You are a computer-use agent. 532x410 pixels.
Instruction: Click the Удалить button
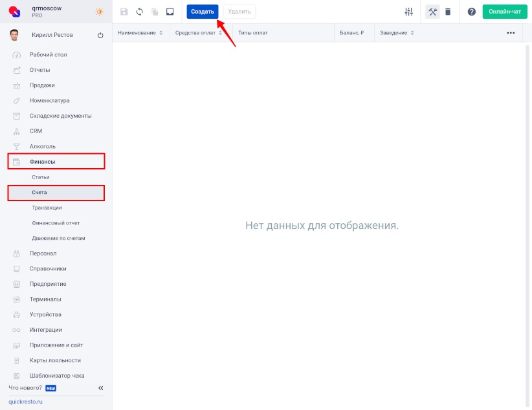[239, 12]
